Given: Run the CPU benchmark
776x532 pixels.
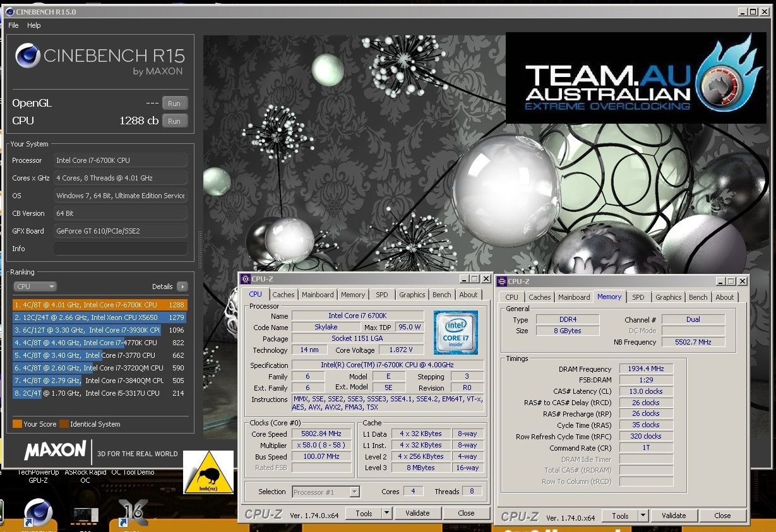Looking at the screenshot, I should click(x=175, y=121).
